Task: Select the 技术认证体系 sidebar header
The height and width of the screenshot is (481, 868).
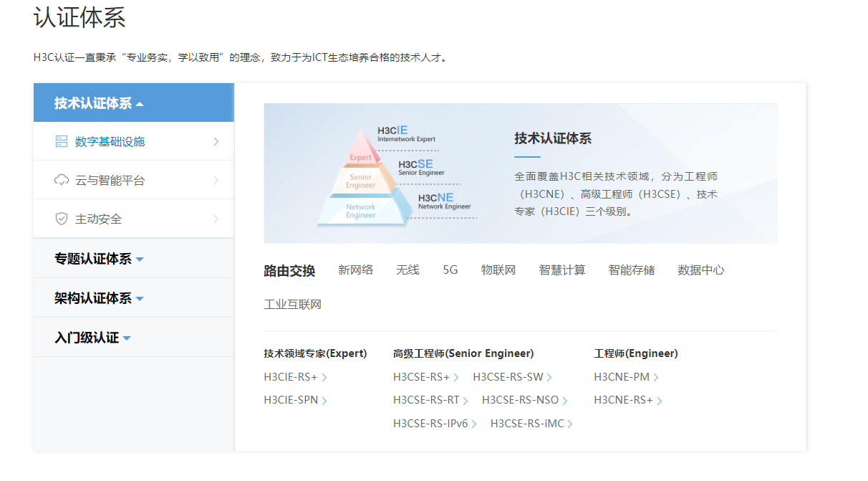Action: (134, 103)
